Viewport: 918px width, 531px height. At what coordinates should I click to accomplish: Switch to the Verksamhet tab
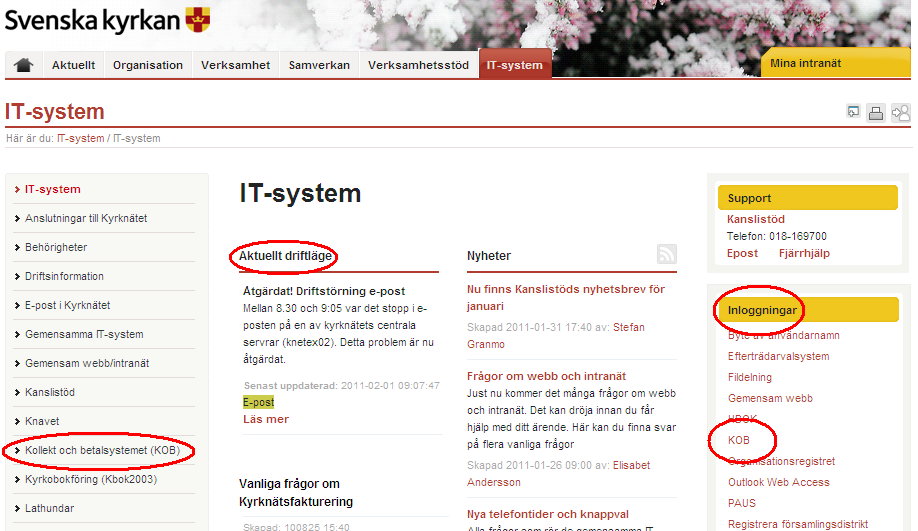point(235,65)
